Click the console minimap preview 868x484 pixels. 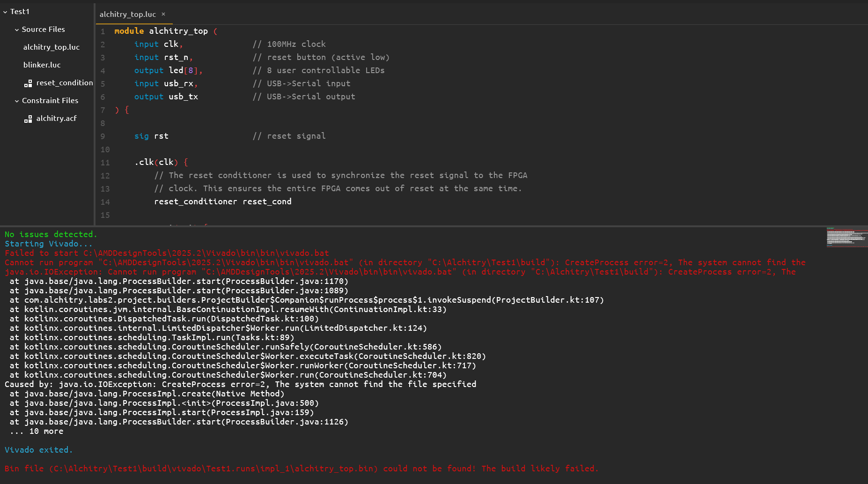[846, 238]
